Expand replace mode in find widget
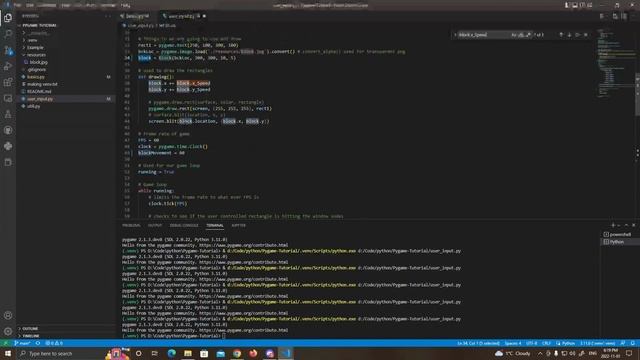This screenshot has height=360, width=640. pyautogui.click(x=455, y=35)
